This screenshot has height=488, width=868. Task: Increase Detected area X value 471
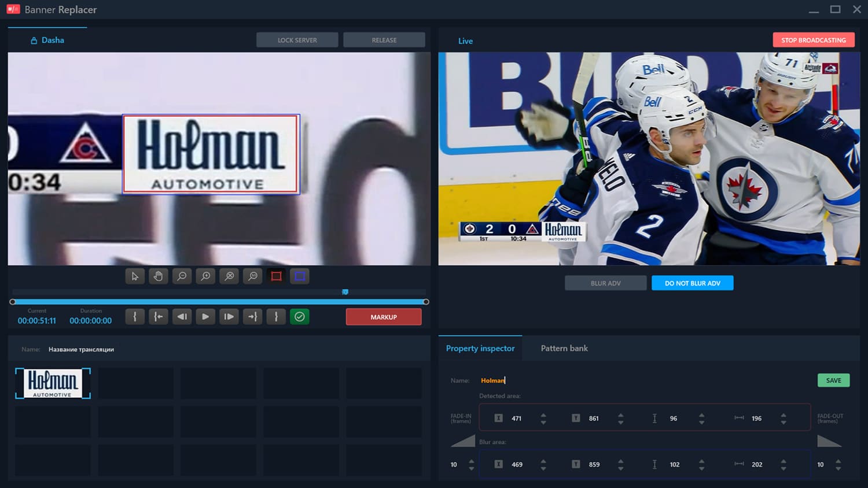[x=543, y=415]
